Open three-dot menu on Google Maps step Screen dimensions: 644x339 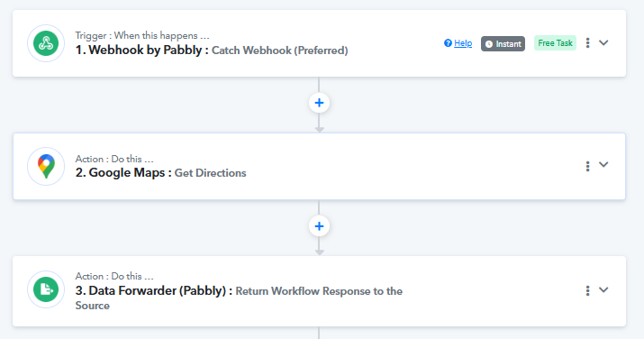pyautogui.click(x=588, y=166)
